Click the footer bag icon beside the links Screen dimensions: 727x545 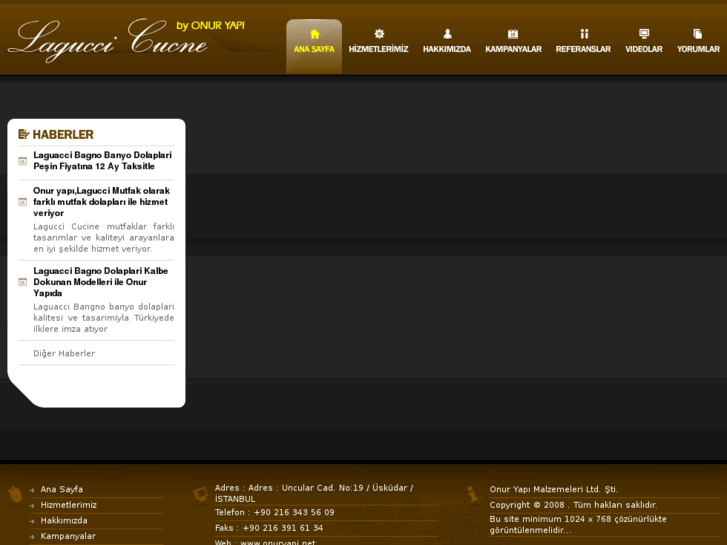click(x=15, y=494)
